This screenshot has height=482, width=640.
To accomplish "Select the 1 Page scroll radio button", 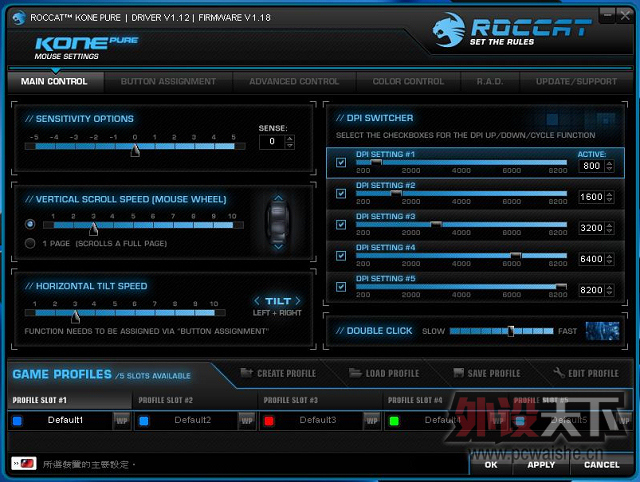I will point(30,243).
